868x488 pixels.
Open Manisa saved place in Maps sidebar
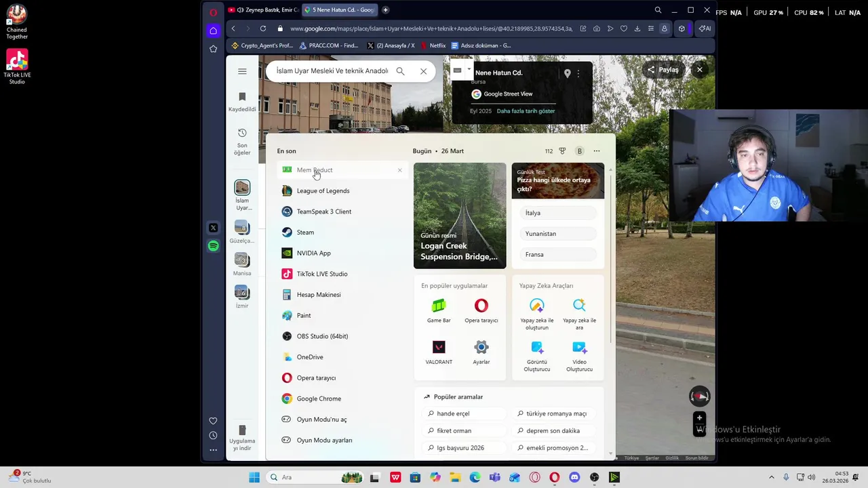point(242,264)
